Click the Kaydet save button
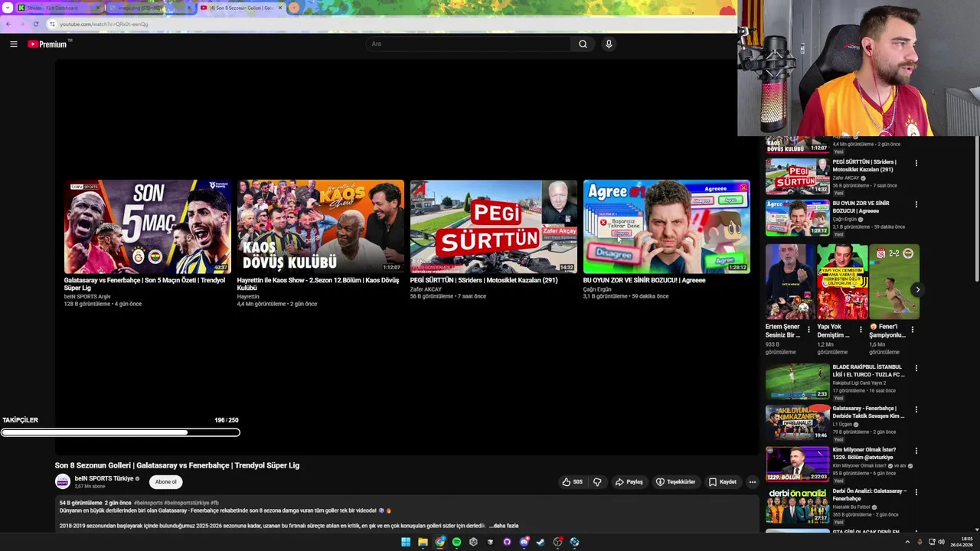 722,482
